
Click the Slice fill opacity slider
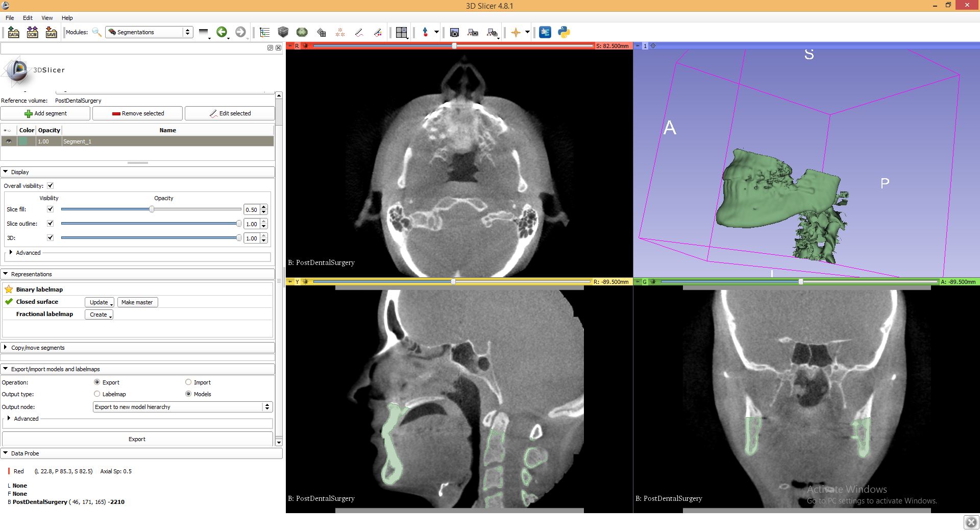(x=151, y=209)
